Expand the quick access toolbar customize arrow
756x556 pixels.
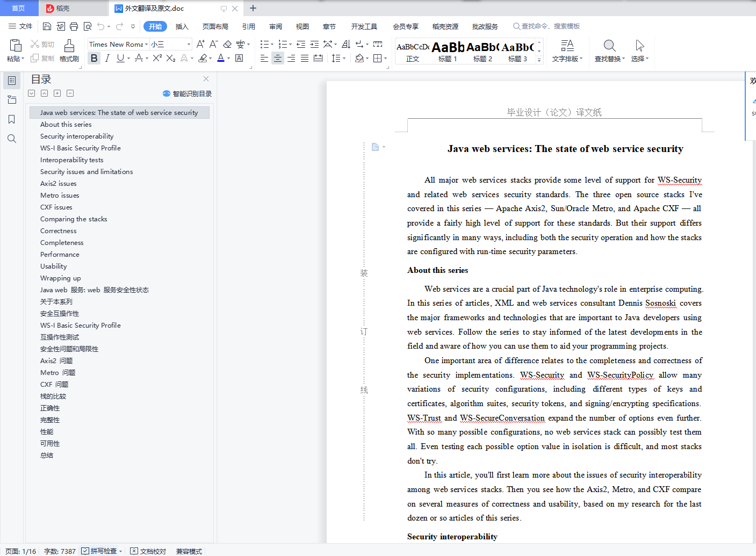click(x=133, y=26)
